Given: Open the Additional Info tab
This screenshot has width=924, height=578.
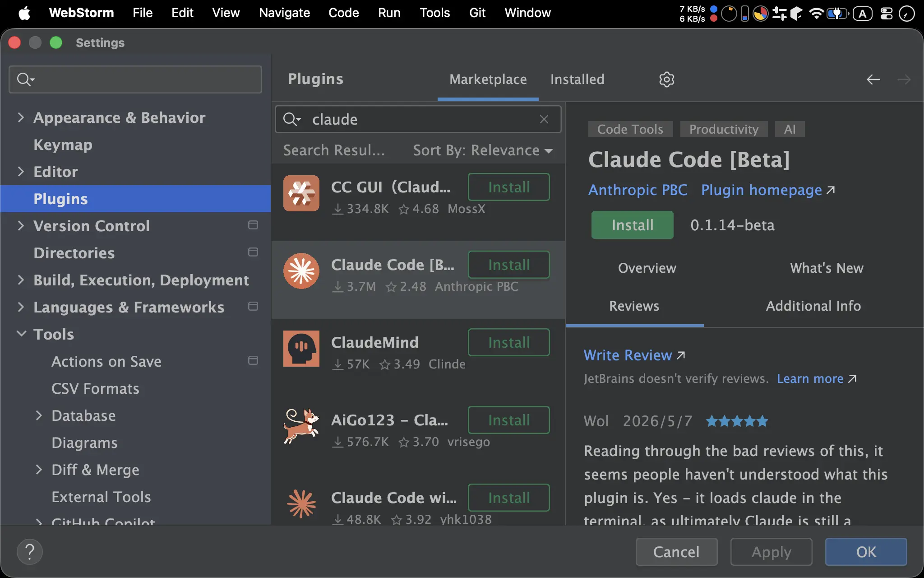Looking at the screenshot, I should [813, 306].
